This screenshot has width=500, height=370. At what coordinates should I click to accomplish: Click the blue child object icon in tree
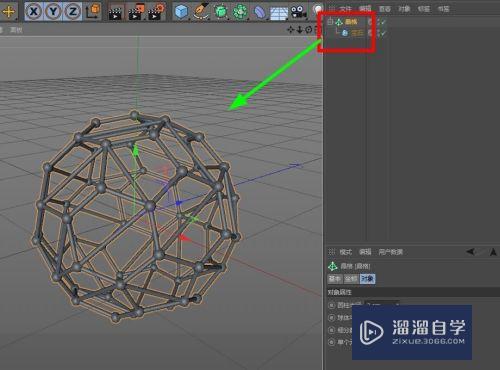345,33
